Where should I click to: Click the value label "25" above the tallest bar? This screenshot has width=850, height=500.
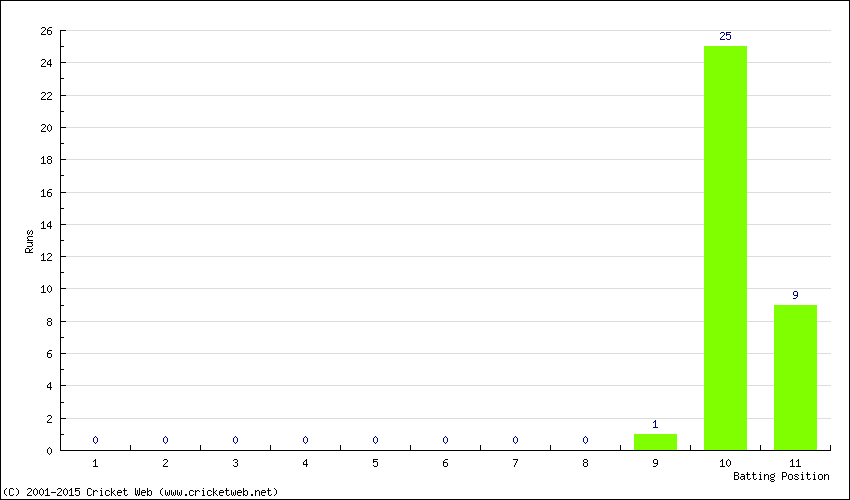click(725, 36)
